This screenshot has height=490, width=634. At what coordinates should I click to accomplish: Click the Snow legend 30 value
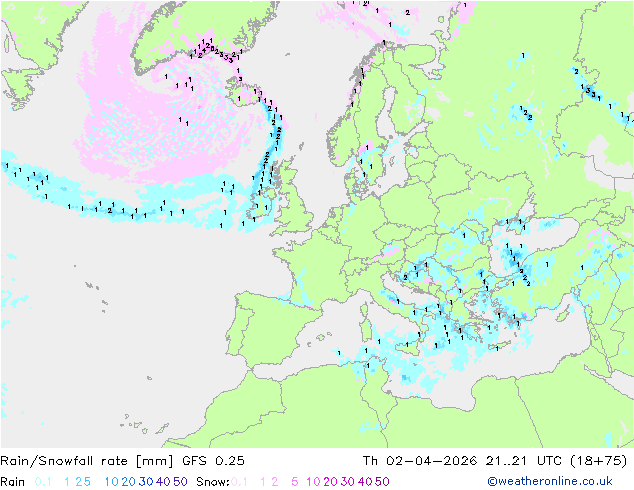[348, 482]
